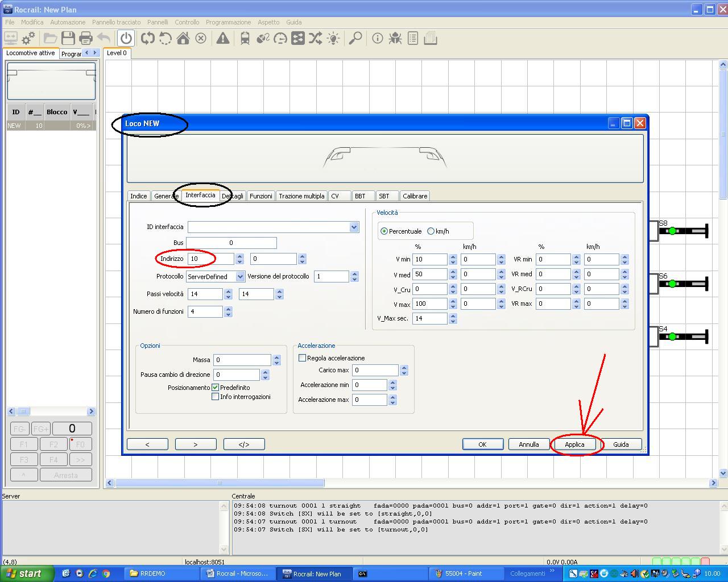Click the Arresta stop button

click(65, 475)
